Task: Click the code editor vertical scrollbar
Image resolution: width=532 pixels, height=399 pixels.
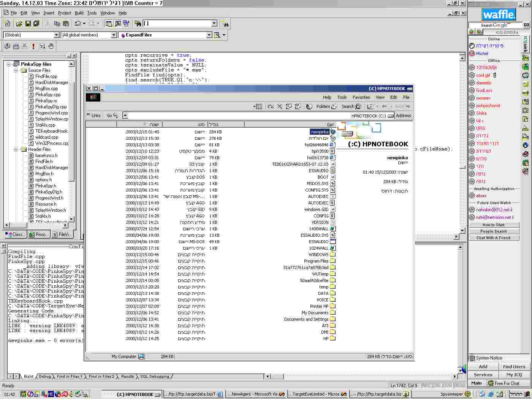Action: click(x=462, y=144)
